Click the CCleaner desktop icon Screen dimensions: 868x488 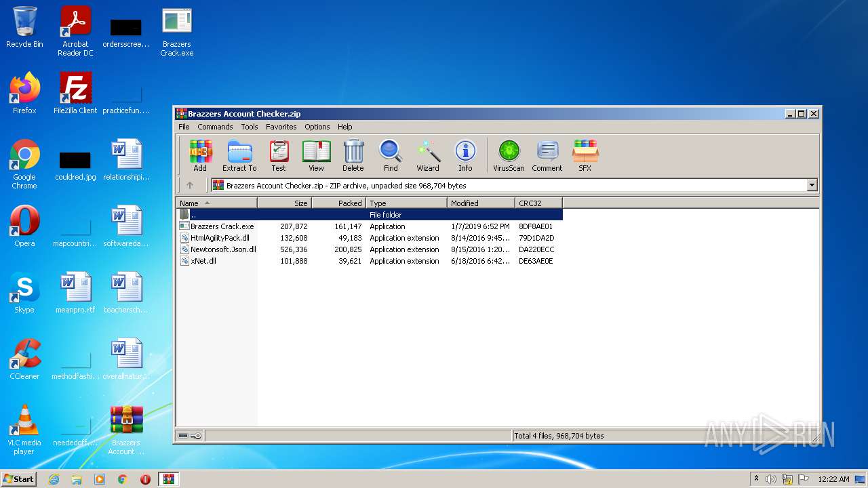point(24,359)
